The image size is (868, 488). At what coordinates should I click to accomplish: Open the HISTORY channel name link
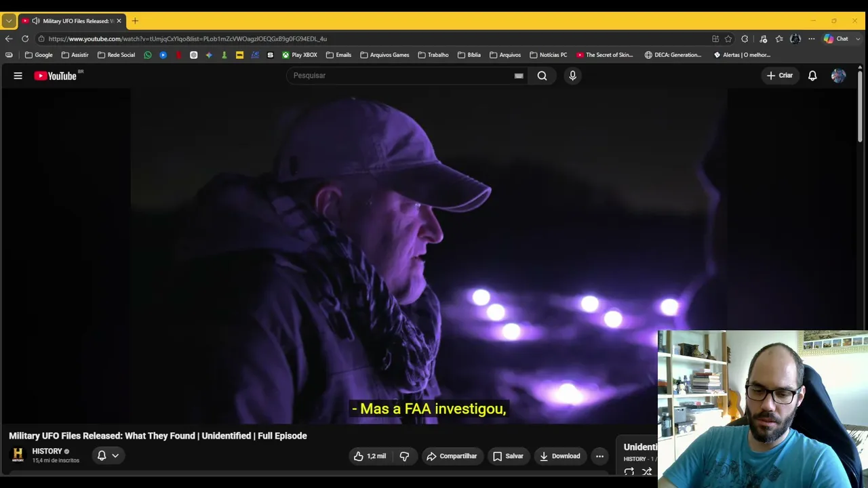47,451
